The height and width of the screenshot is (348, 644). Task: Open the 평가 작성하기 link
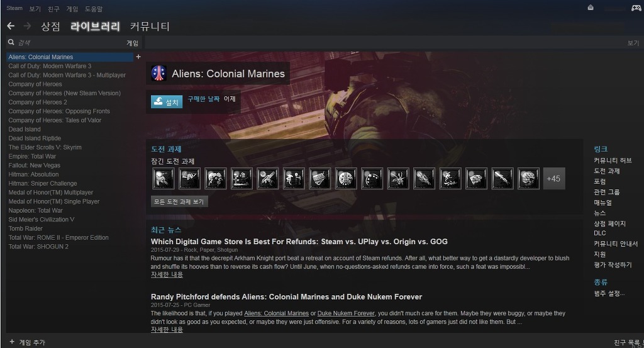(x=613, y=264)
